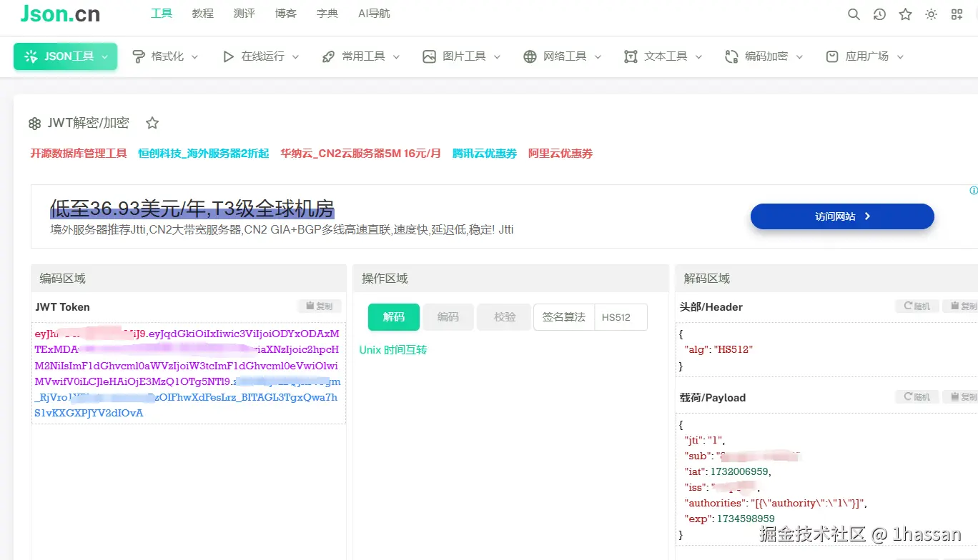Screen dimensions: 978x560
Task: Select the 工具 top navigation item
Action: pyautogui.click(x=162, y=14)
